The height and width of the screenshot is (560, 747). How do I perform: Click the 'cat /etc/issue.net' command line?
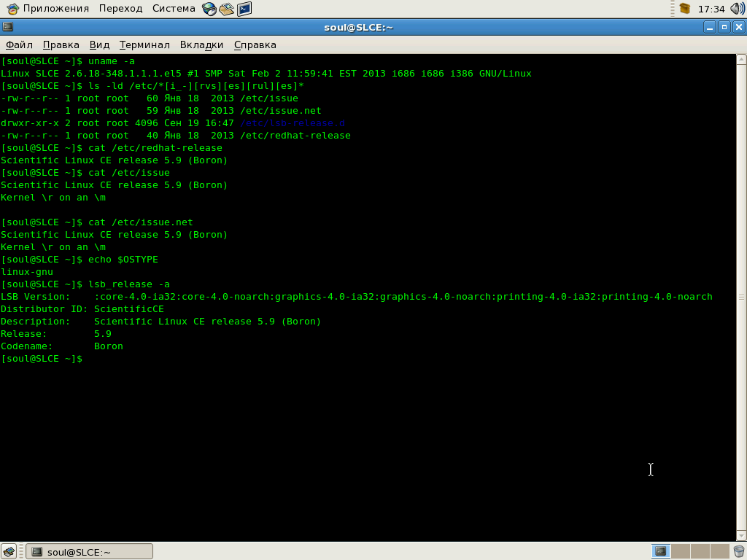97,222
